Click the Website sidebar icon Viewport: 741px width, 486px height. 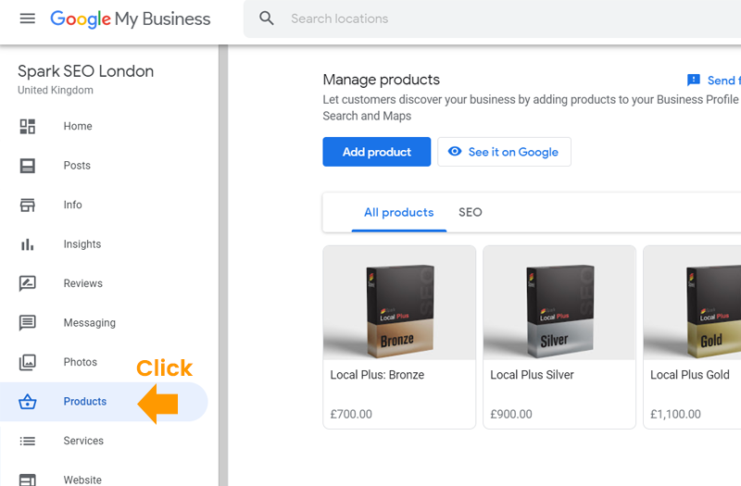tap(27, 479)
